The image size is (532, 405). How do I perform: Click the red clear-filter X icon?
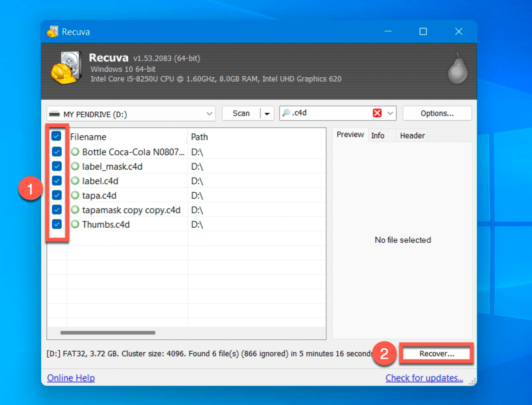[x=377, y=113]
